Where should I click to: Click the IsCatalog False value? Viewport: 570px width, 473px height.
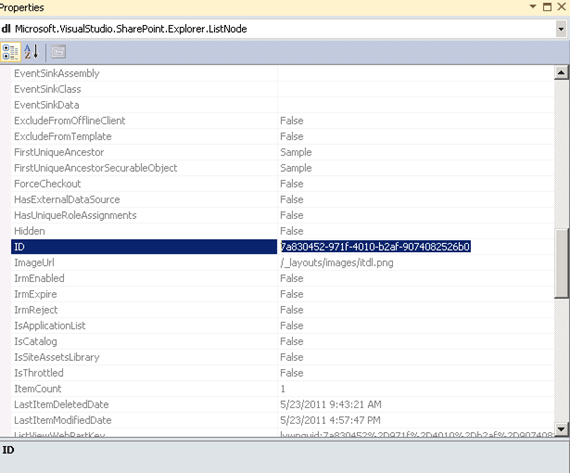292,341
